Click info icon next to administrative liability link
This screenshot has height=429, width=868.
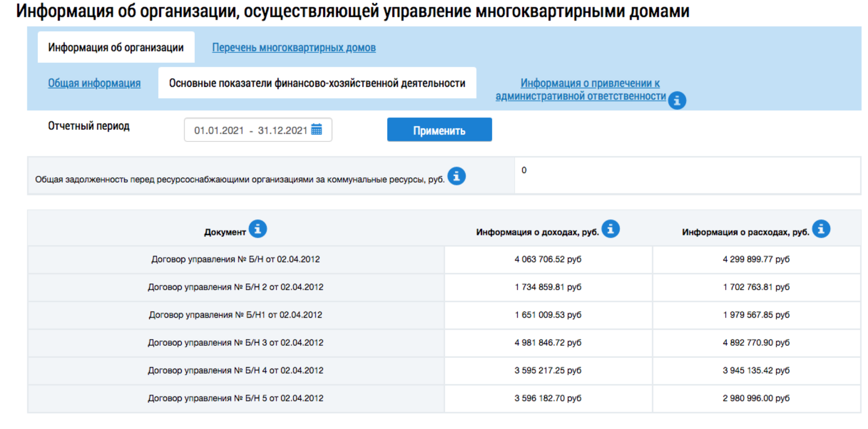click(677, 100)
